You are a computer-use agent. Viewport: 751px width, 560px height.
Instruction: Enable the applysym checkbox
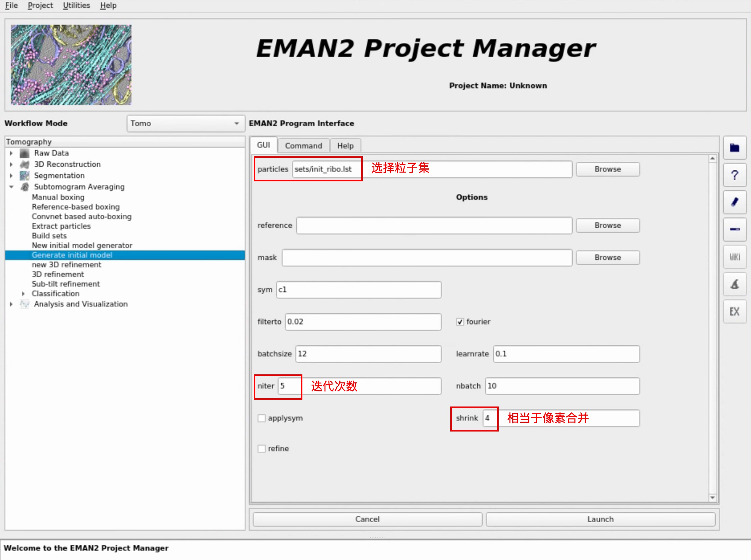(261, 418)
